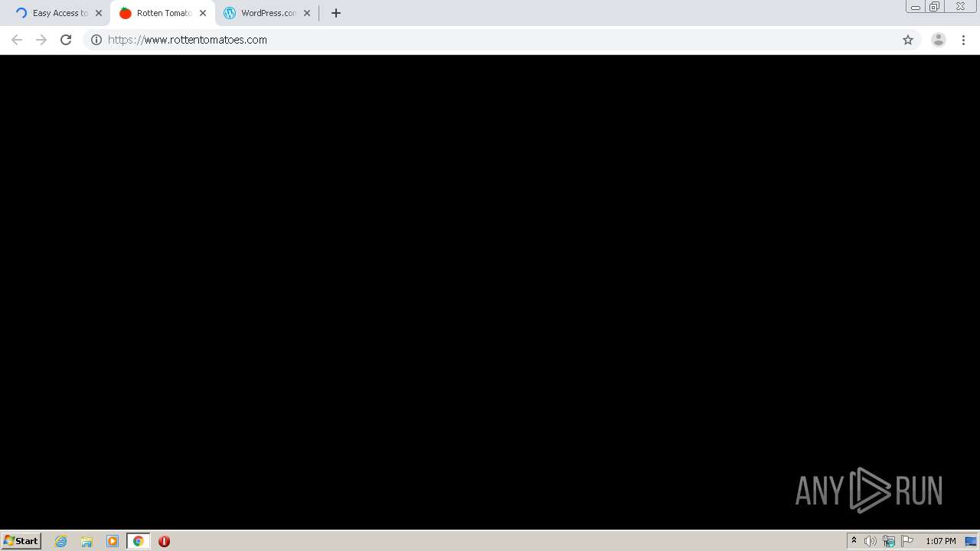This screenshot has width=980, height=551.
Task: Open the Chrome profile avatar
Action: 939,40
